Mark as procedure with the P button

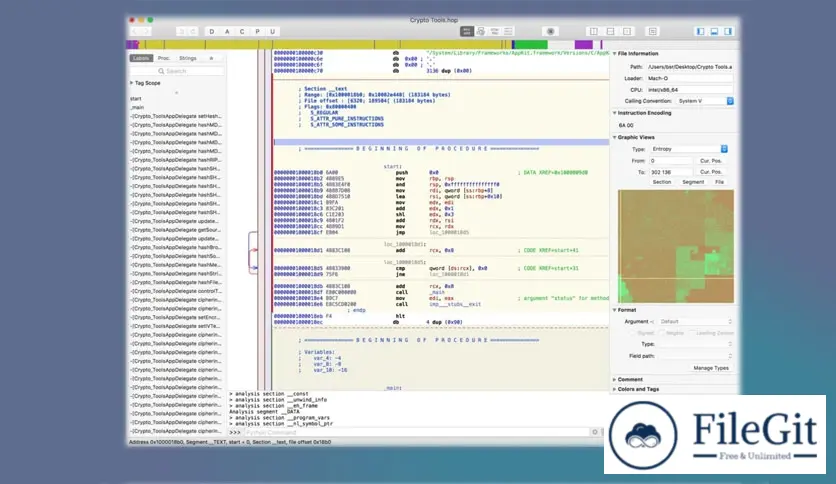[x=258, y=31]
